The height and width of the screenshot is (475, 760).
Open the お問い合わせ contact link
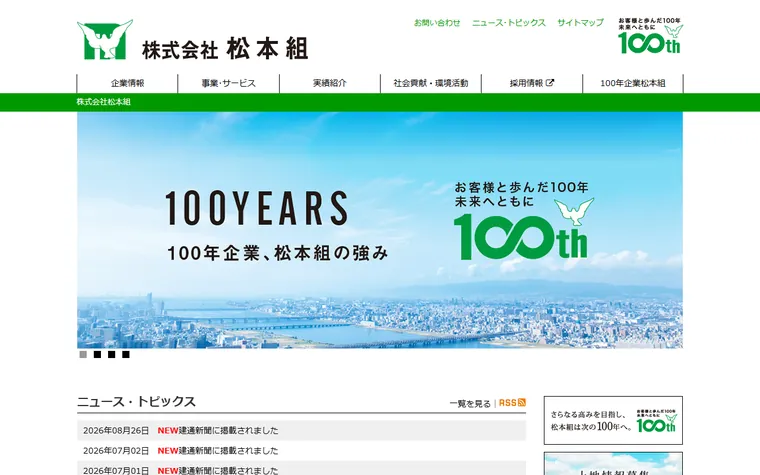[437, 23]
